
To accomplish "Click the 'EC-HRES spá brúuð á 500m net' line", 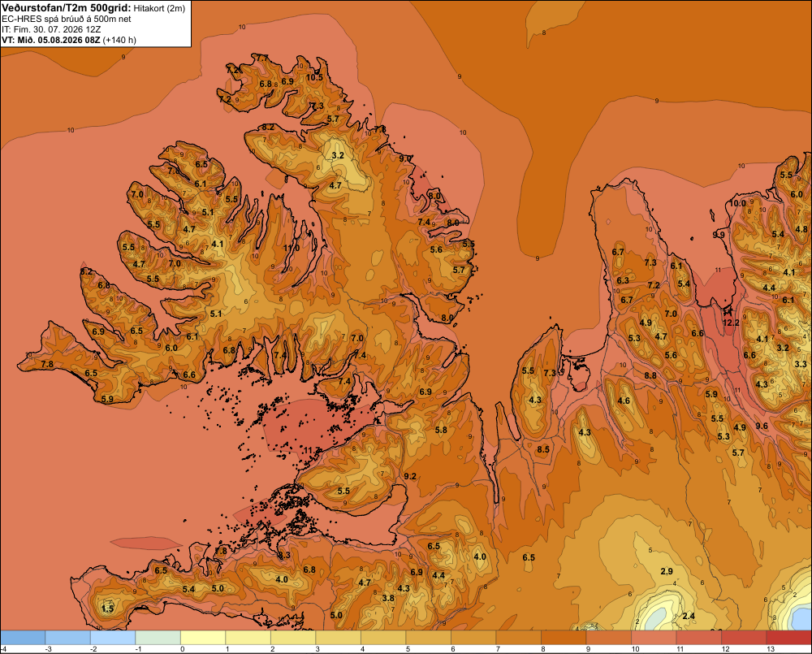I will click(67, 19).
